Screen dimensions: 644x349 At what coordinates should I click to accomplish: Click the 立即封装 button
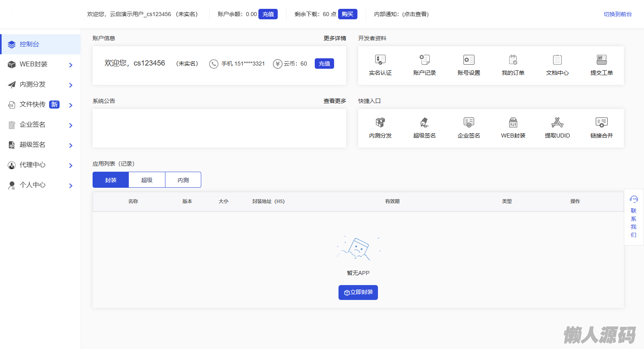[x=358, y=292]
